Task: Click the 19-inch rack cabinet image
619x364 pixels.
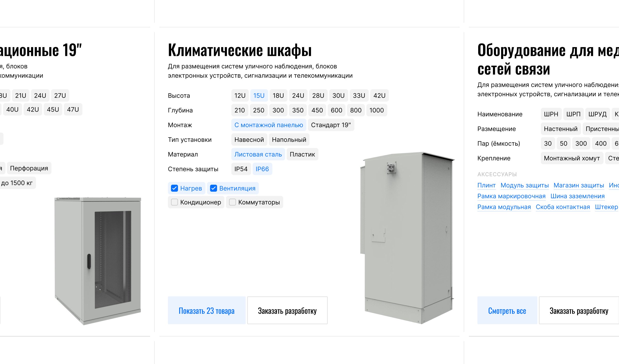Action: tap(98, 260)
